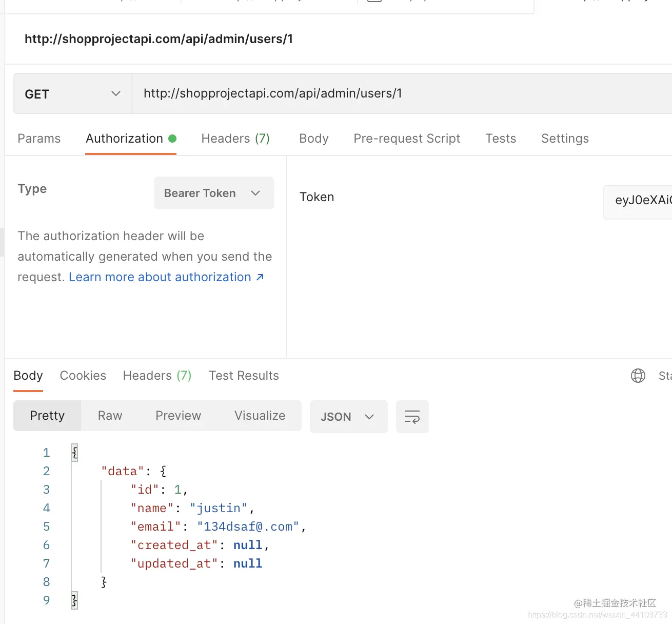Screen dimensions: 672x624
Task: Open the JSON format dropdown
Action: click(x=348, y=417)
